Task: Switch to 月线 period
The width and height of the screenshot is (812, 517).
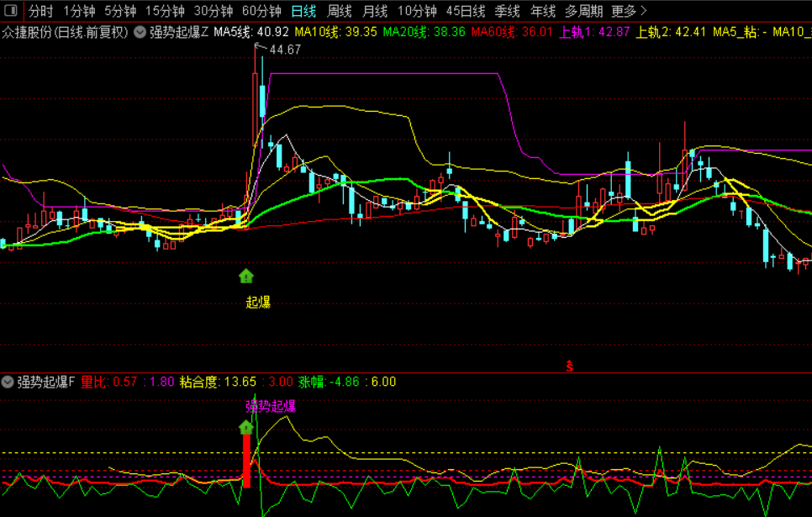Action: point(375,11)
